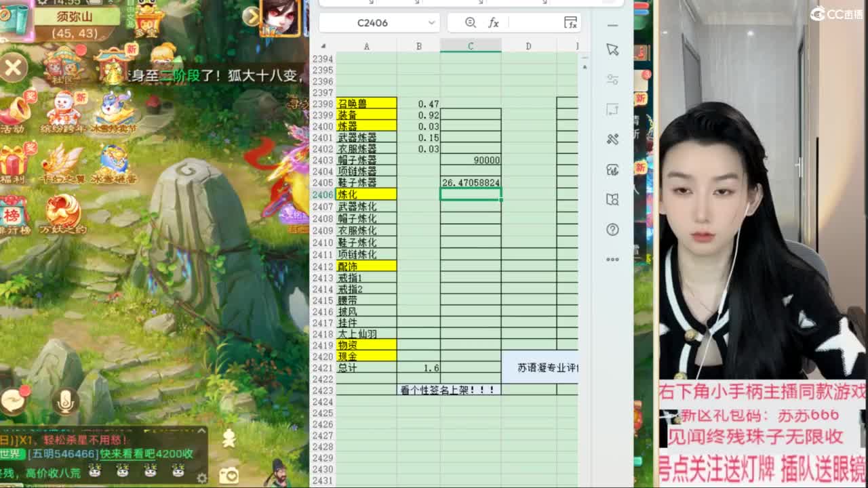Click the crop frame icon in the side panel
The image size is (868, 488).
(x=612, y=109)
